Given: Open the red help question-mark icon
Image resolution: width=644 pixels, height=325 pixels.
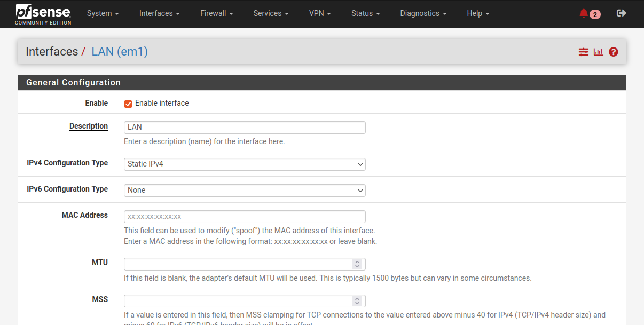Looking at the screenshot, I should click(x=613, y=52).
